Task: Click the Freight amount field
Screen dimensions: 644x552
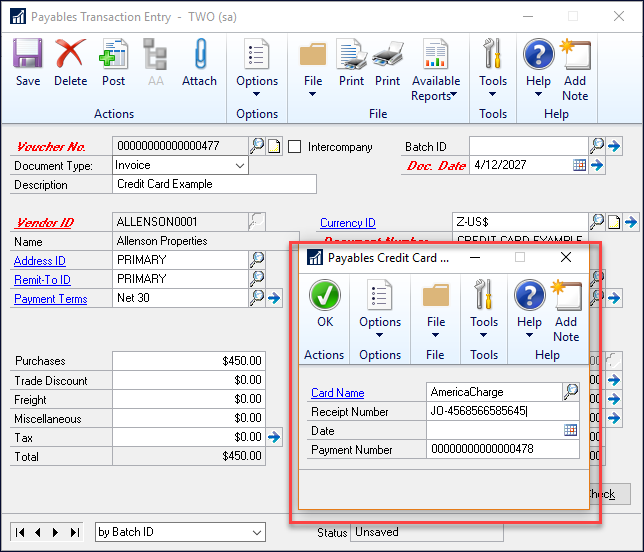Action: 189,399
